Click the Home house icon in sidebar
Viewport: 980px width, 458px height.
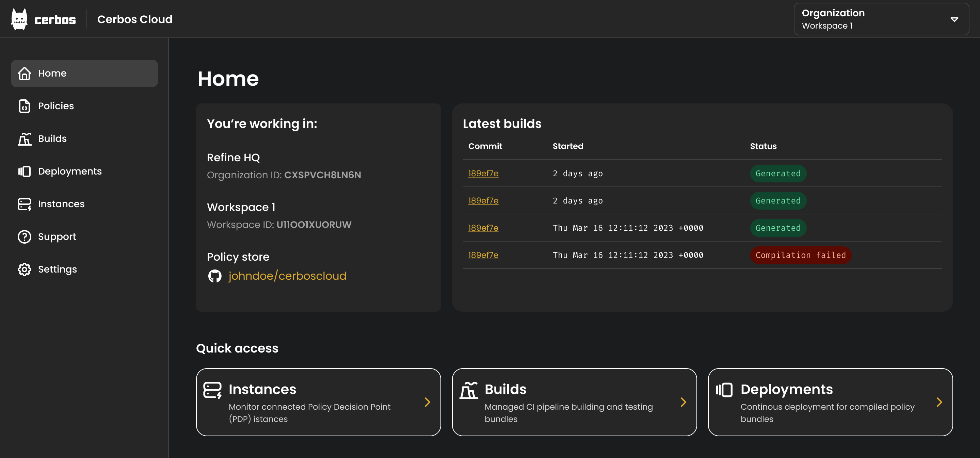click(x=25, y=73)
